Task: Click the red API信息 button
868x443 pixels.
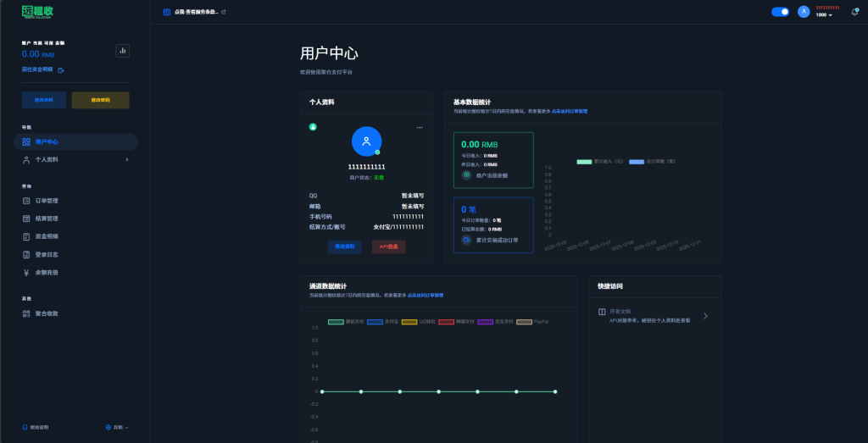Action: (388, 246)
